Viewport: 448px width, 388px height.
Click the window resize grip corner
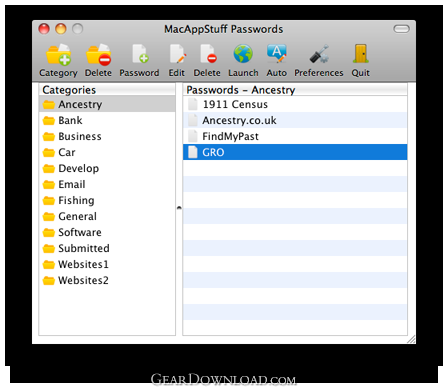pos(411,339)
